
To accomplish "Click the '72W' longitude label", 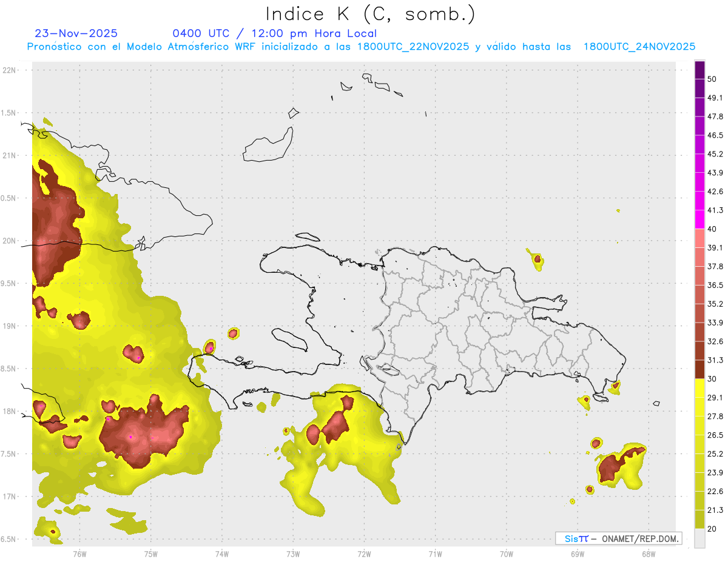I will [x=364, y=554].
